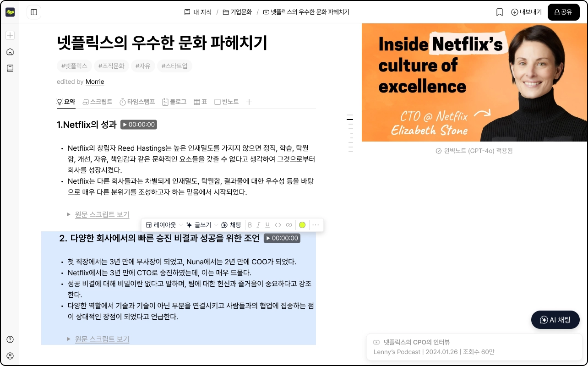Click the Underline formatting icon

(267, 225)
